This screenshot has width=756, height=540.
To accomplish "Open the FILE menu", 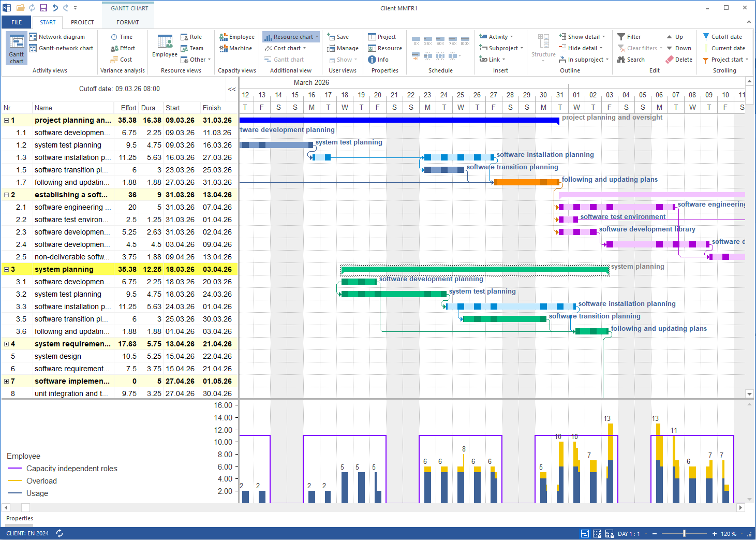I will (x=17, y=22).
